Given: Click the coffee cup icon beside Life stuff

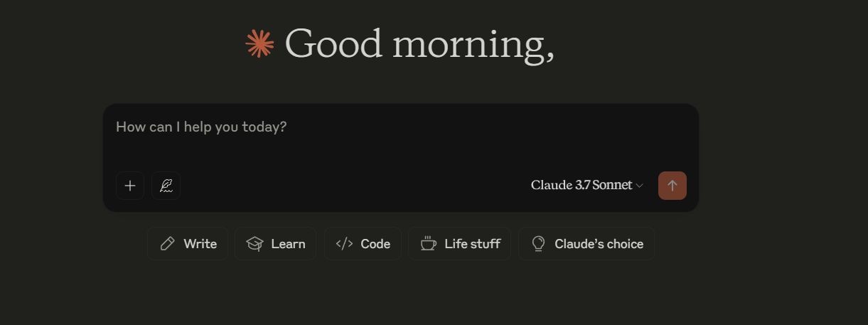Looking at the screenshot, I should click(428, 244).
